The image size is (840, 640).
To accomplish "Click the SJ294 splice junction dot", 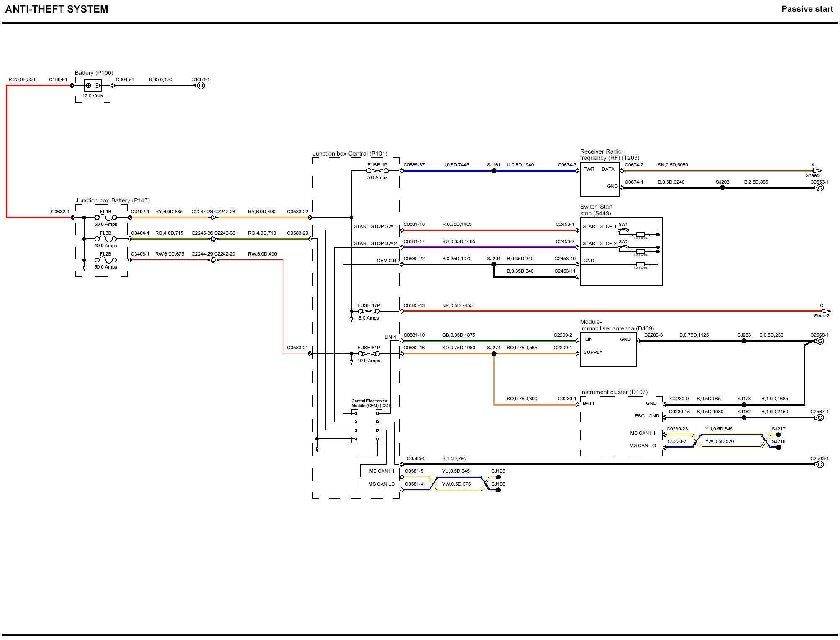I will point(494,264).
